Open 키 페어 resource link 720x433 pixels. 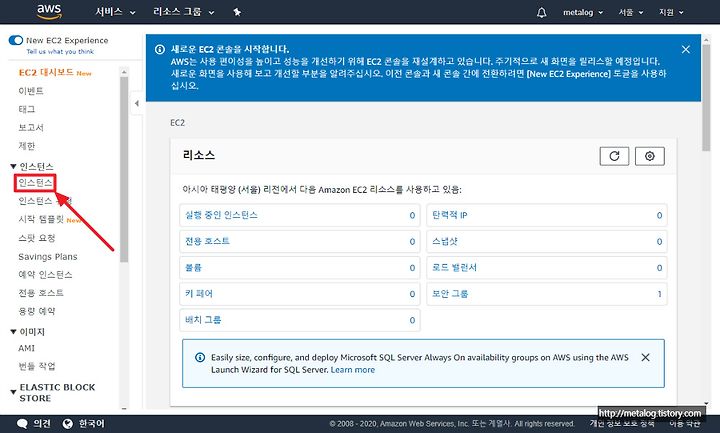click(199, 293)
